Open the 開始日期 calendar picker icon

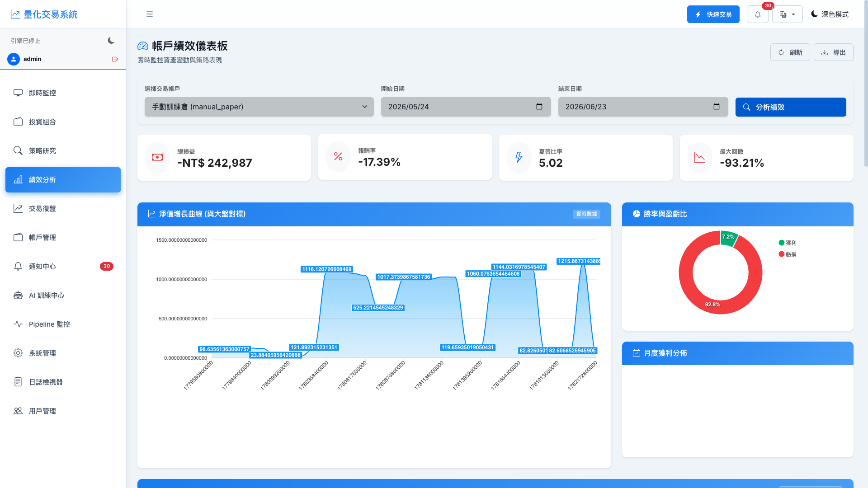point(539,107)
